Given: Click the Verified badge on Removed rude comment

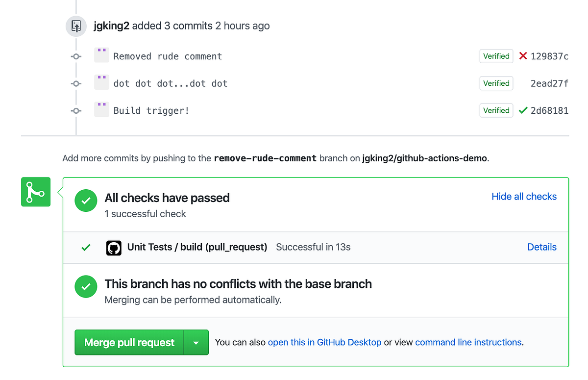Looking at the screenshot, I should coord(496,56).
